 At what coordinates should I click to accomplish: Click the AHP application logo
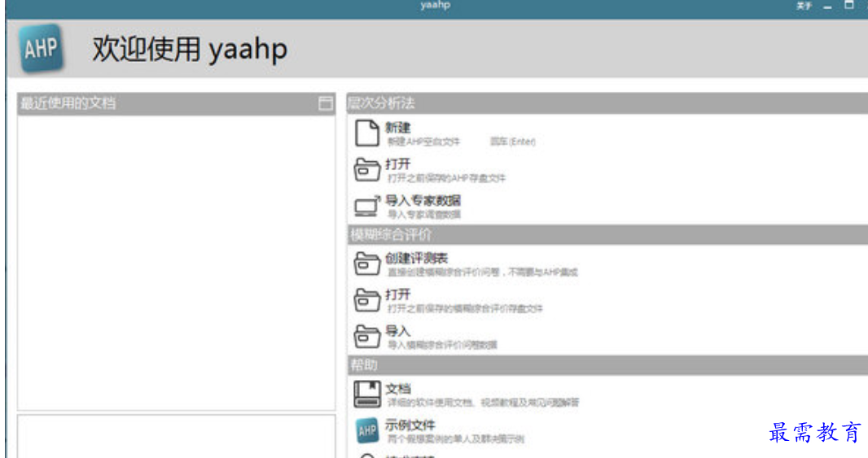[x=41, y=49]
